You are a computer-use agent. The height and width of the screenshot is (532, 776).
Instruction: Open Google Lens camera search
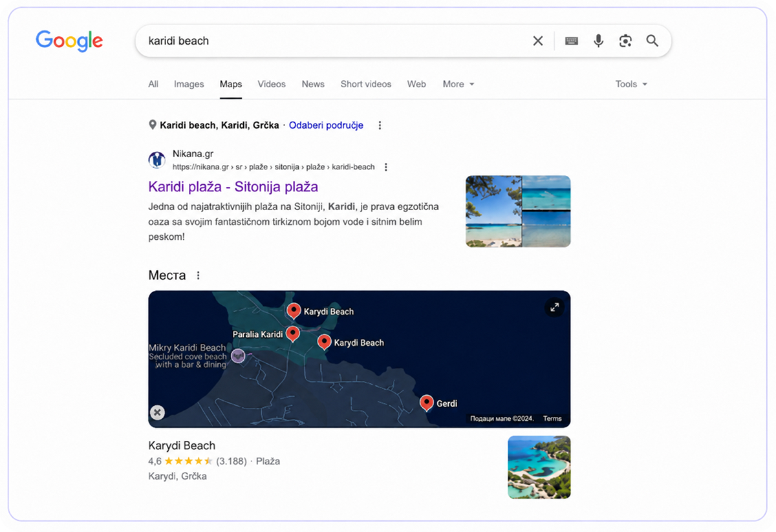[625, 41]
